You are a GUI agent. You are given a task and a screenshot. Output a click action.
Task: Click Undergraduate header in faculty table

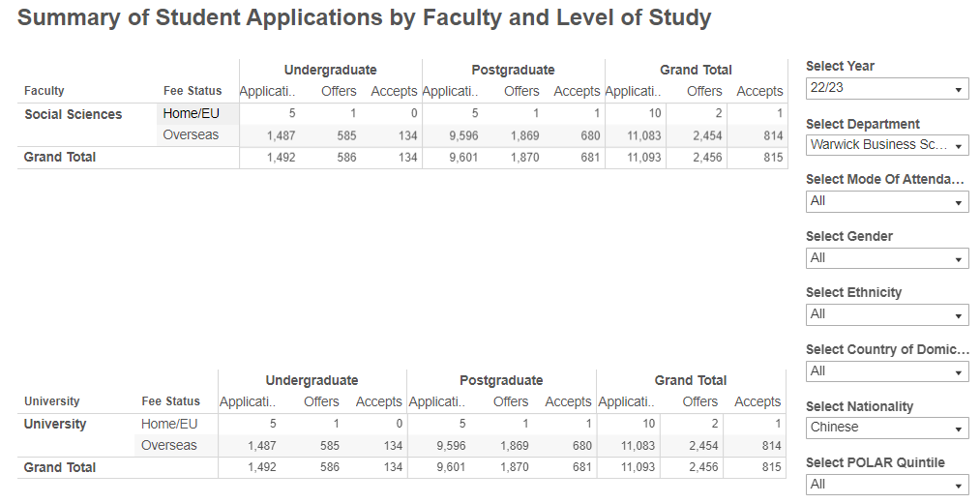coord(330,70)
